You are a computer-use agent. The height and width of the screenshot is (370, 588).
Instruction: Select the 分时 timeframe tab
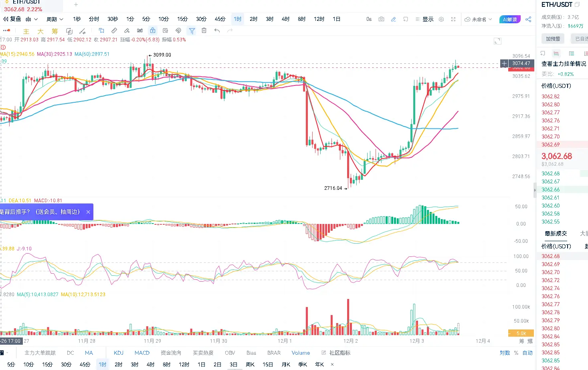point(94,19)
